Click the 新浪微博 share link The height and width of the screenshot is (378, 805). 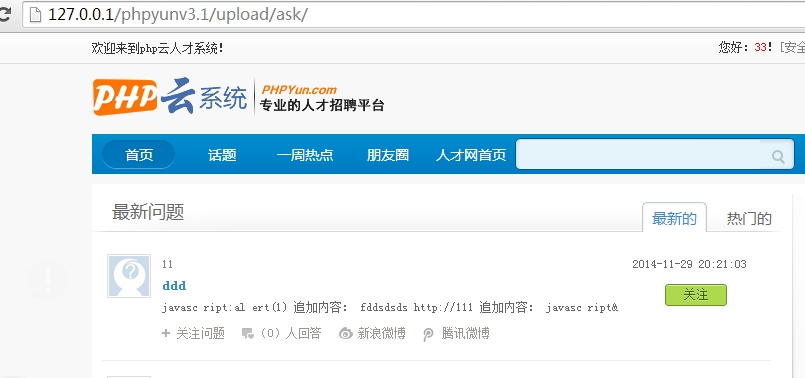pos(381,333)
